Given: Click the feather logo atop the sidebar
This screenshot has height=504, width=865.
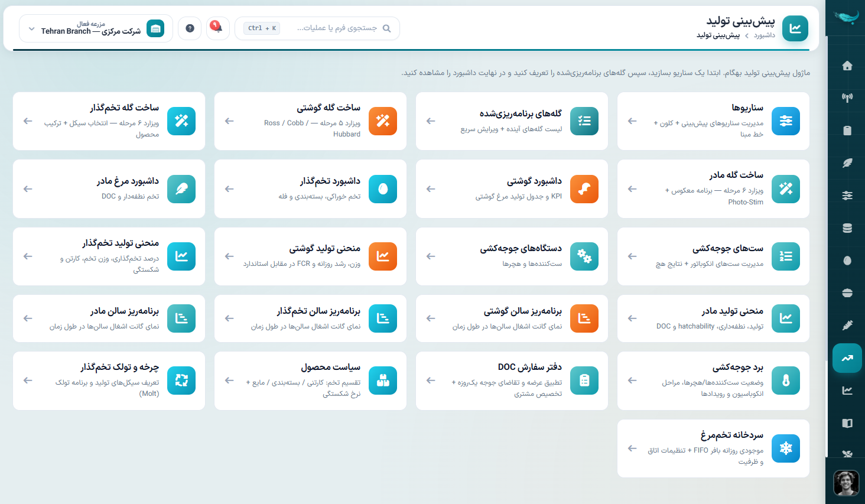Looking at the screenshot, I should 846,17.
